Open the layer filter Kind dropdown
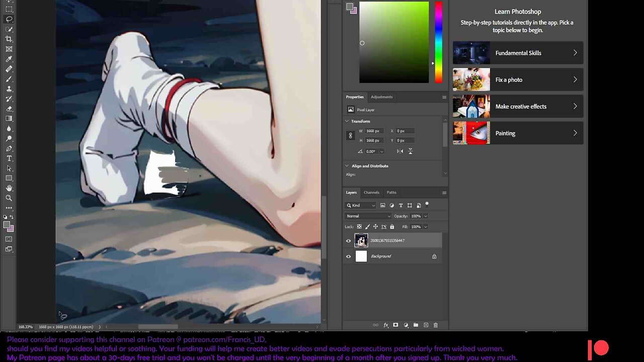 pos(361,205)
